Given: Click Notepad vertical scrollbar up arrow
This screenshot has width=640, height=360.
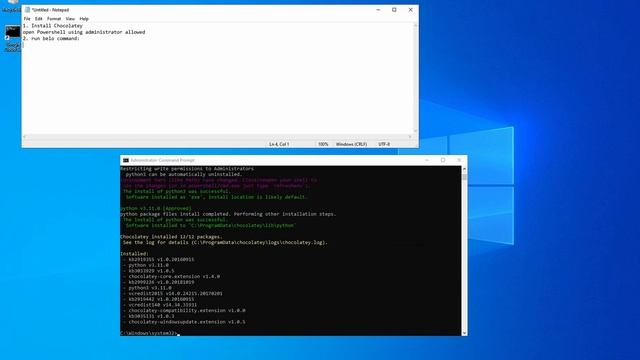Looking at the screenshot, I should tap(416, 25).
